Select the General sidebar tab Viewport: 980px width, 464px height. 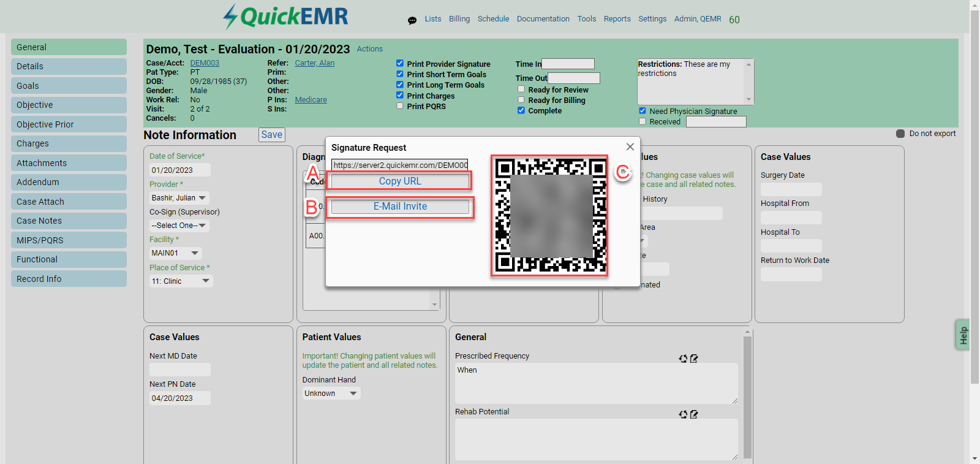tap(69, 47)
